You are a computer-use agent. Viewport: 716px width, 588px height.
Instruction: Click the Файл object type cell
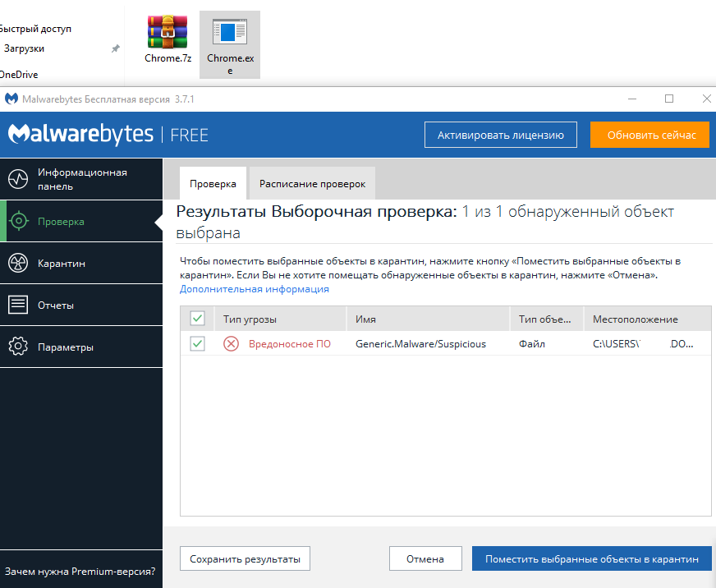(531, 344)
